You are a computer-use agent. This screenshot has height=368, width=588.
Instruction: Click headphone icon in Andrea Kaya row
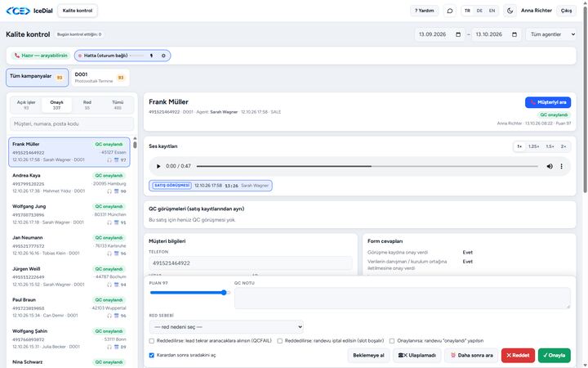[x=109, y=191]
